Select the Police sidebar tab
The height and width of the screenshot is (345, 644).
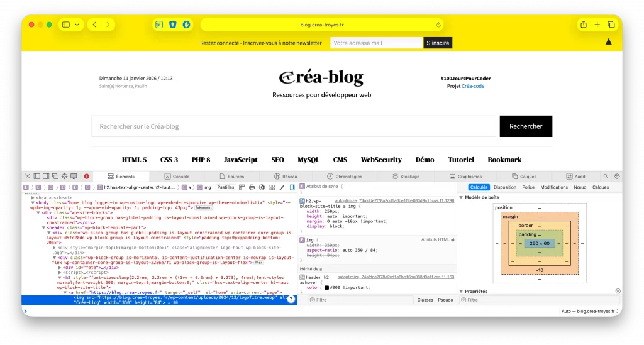(528, 187)
